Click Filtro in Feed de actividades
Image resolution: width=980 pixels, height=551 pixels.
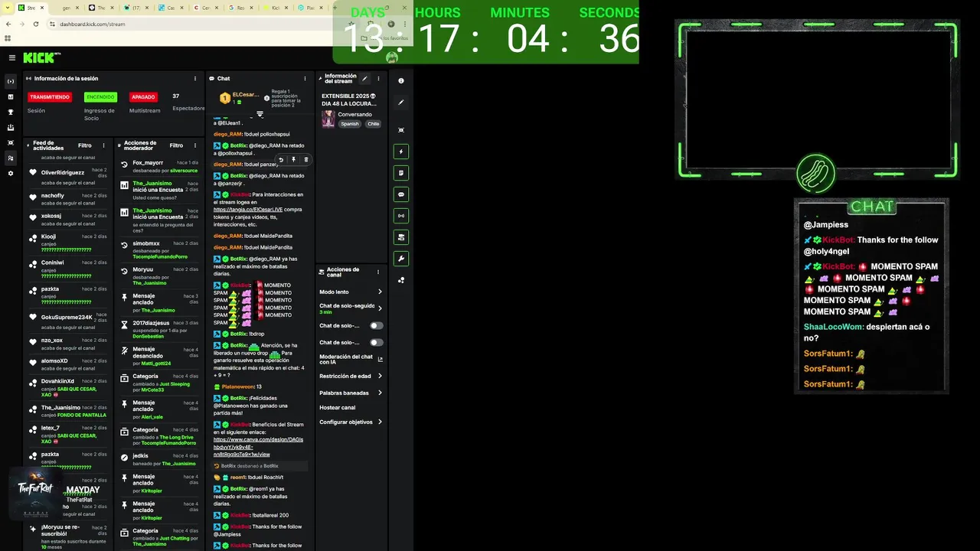[84, 145]
